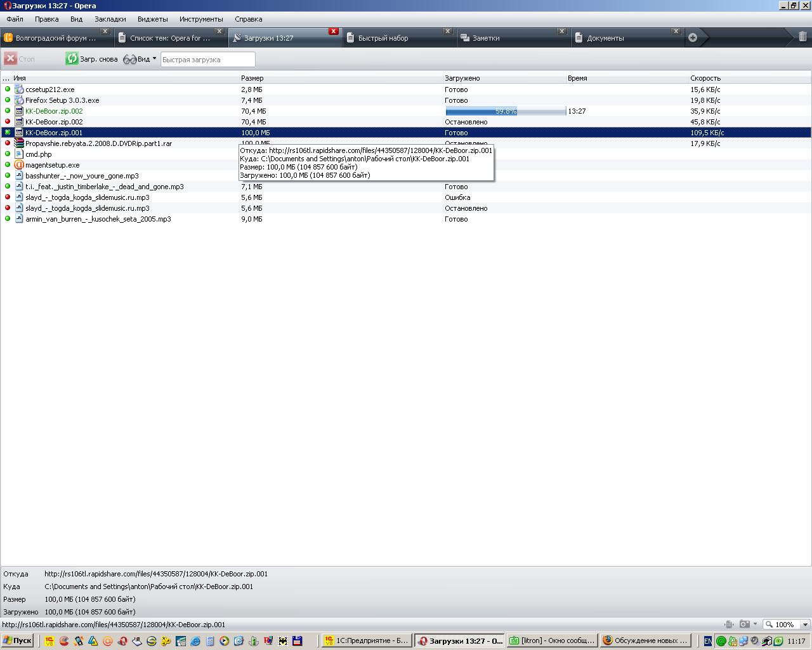The image size is (812, 650).
Task: Click the Загр. снова button
Action: (93, 59)
